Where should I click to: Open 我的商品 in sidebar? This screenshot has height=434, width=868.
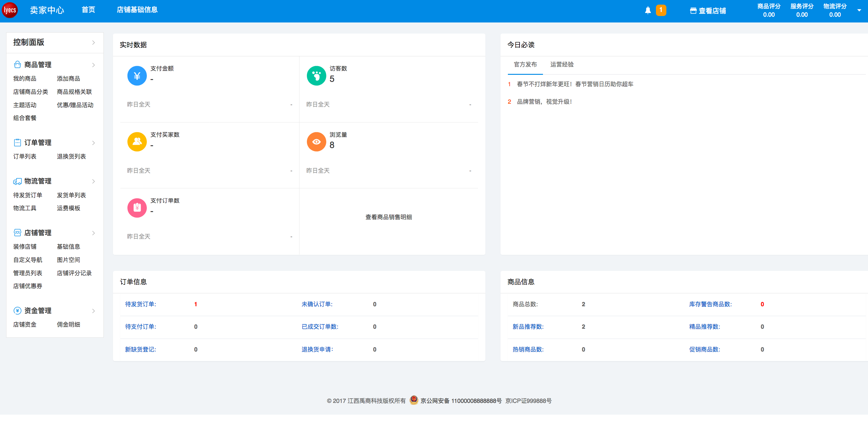click(x=25, y=78)
